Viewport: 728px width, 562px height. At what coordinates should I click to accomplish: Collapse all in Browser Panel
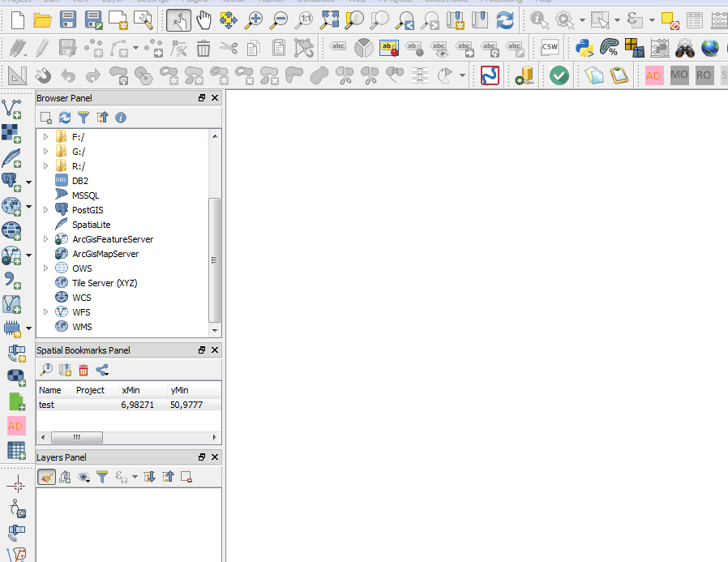click(102, 118)
